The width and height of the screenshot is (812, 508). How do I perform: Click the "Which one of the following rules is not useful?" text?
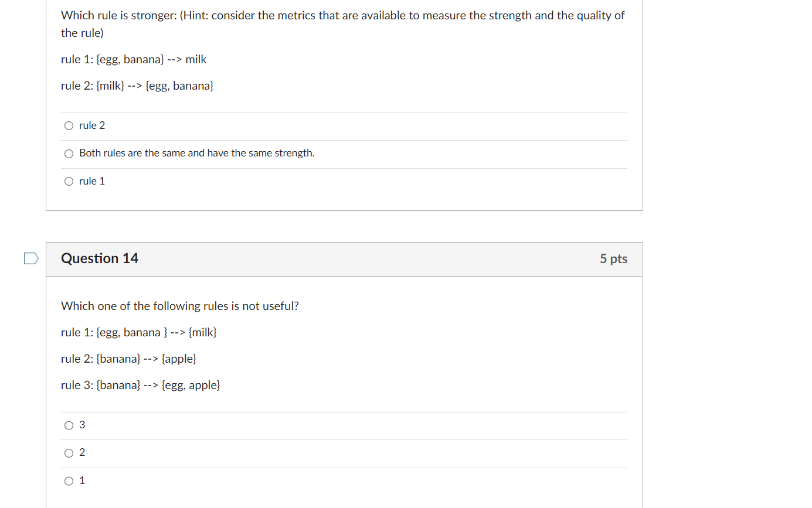[x=180, y=306]
